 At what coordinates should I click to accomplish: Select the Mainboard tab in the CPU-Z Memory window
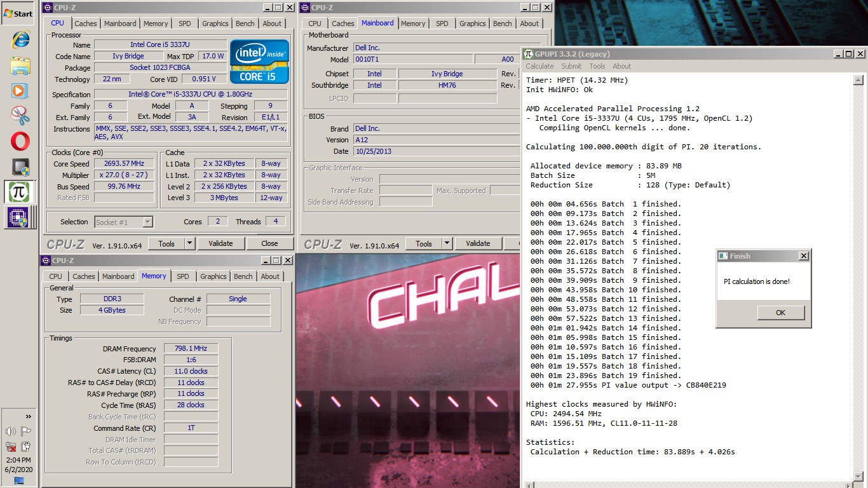coord(118,276)
